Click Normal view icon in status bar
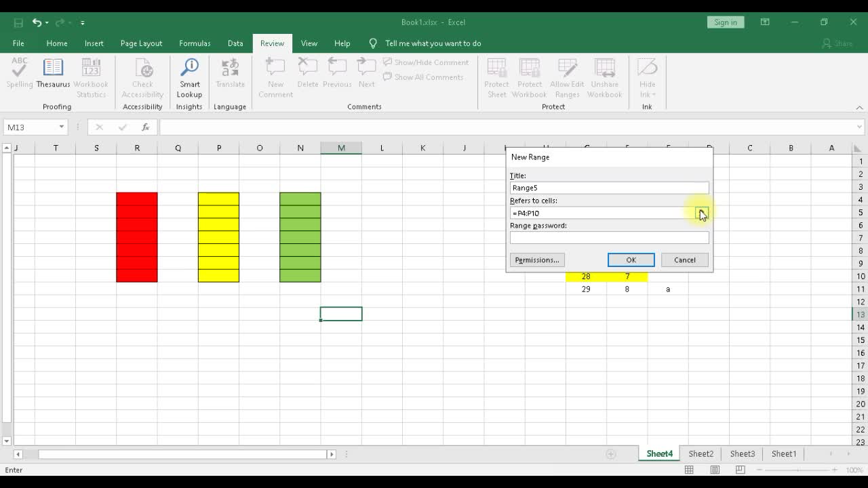This screenshot has height=488, width=868. coord(689,470)
